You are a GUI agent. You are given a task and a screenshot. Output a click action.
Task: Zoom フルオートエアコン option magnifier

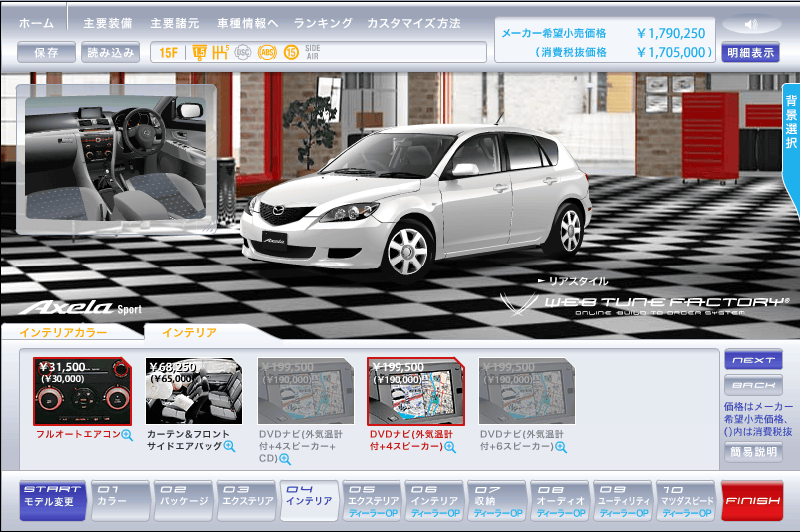(127, 435)
